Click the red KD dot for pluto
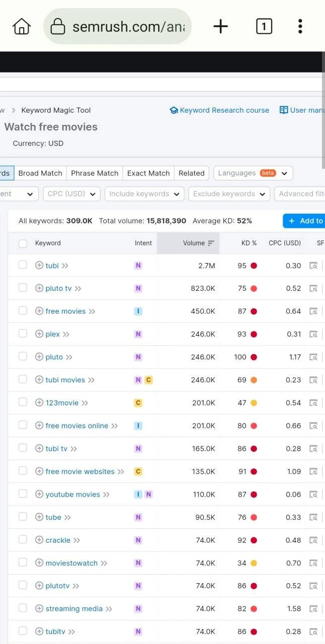Viewport: 325px width, 644px height. coord(254,357)
